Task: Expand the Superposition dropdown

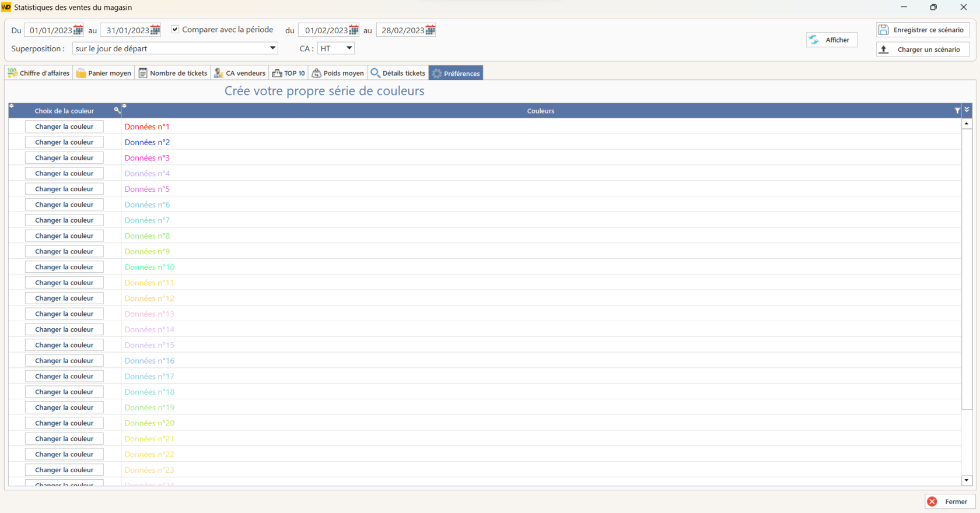Action: (x=272, y=48)
